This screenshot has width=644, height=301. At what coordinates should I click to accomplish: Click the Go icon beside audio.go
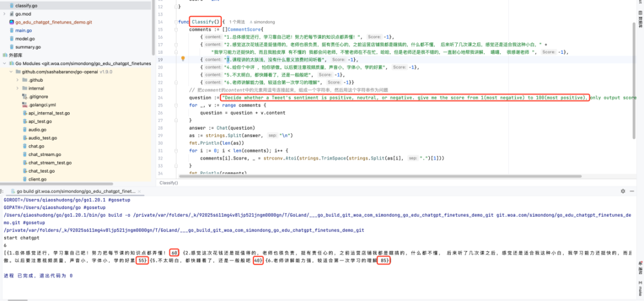point(24,130)
